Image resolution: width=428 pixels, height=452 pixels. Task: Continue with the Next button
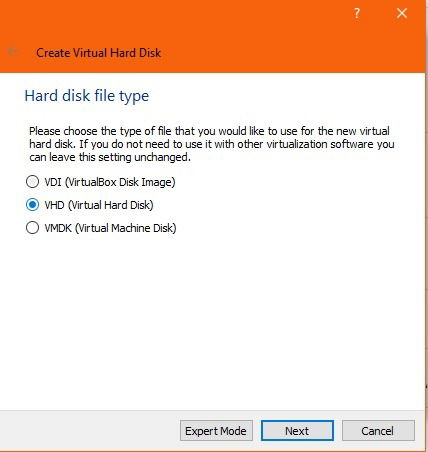tap(297, 431)
